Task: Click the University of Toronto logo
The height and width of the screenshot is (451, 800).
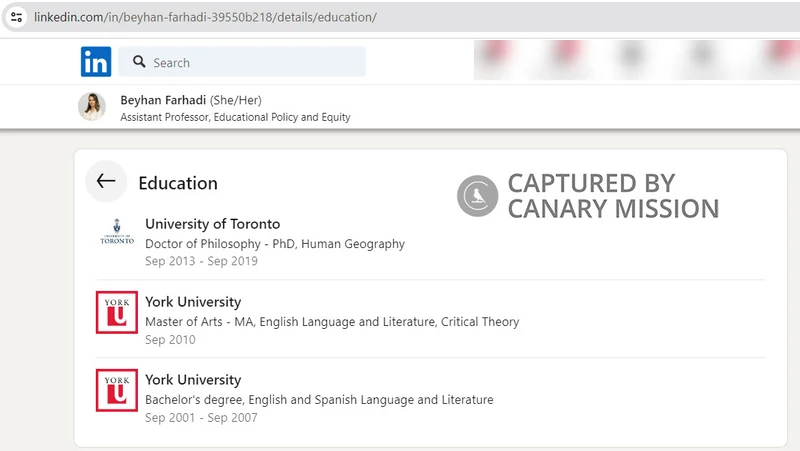Action: tap(117, 232)
